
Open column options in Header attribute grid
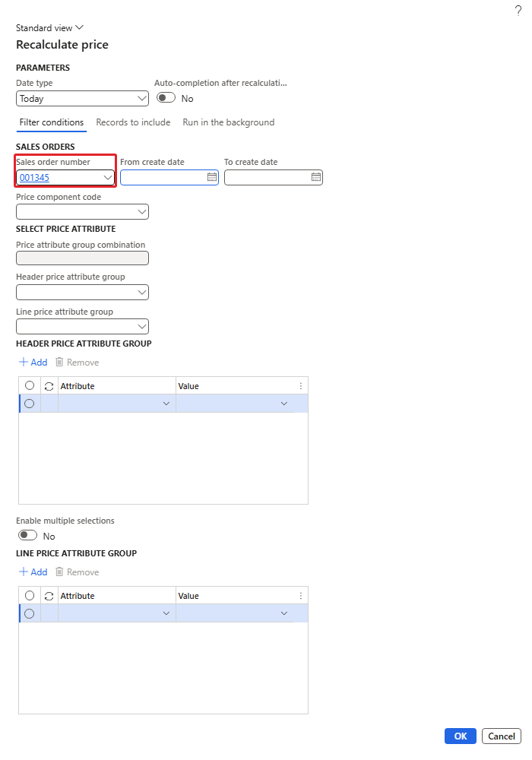tap(301, 386)
